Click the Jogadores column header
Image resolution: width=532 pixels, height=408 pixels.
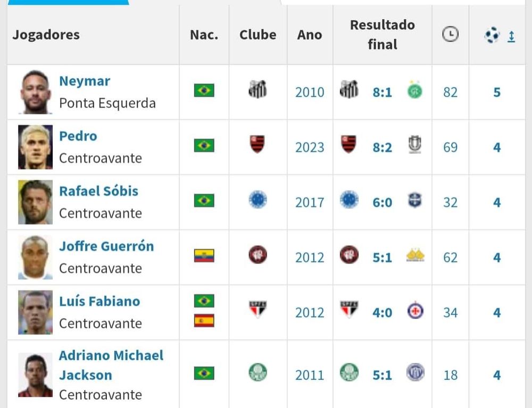click(46, 35)
